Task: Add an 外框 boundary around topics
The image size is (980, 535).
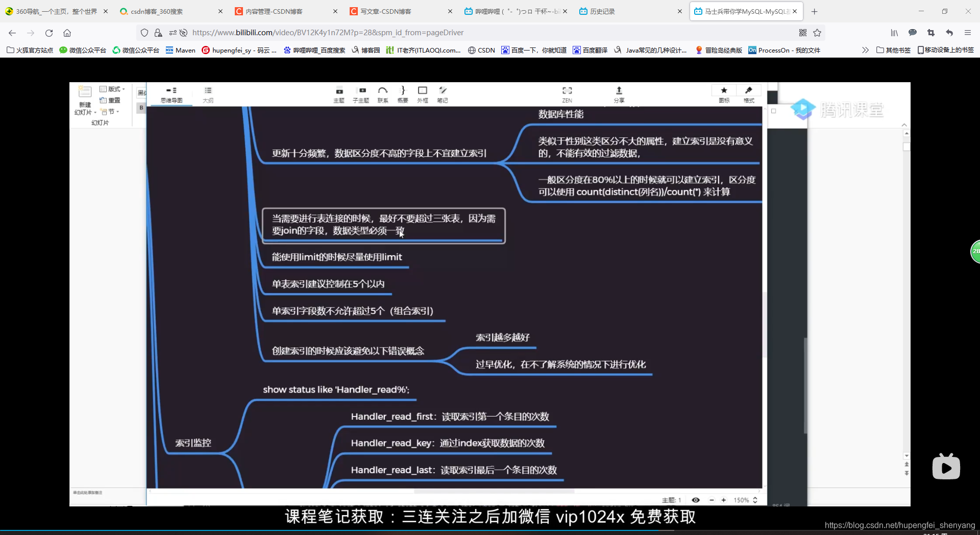Action: coord(423,94)
